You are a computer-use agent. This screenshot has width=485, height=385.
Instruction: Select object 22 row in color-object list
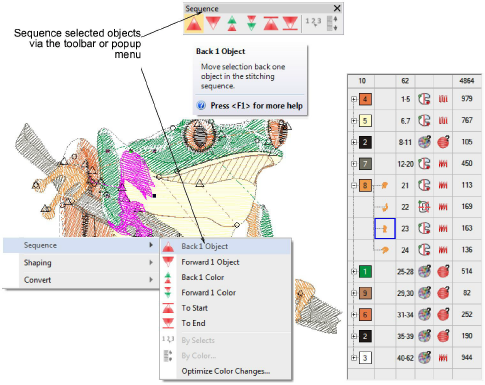[414, 207]
